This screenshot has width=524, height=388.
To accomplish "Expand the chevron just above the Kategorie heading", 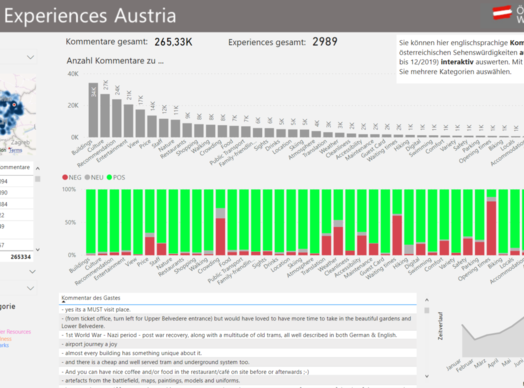I will [30, 288].
